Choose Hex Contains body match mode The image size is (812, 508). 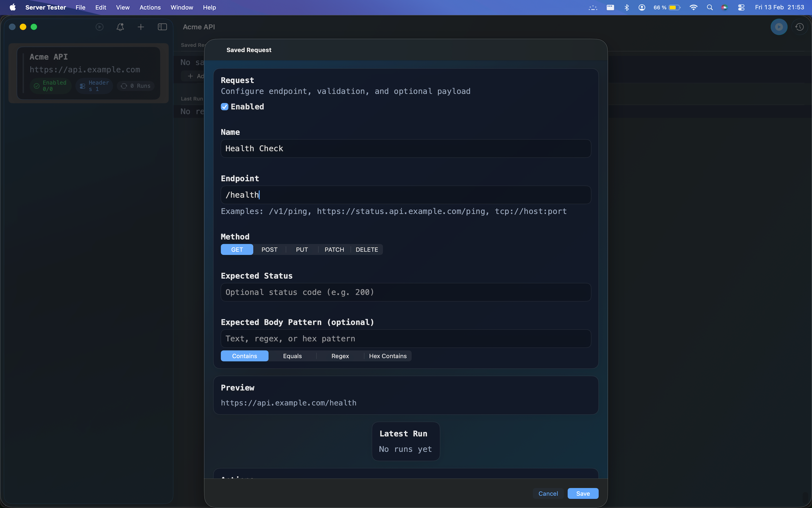388,356
